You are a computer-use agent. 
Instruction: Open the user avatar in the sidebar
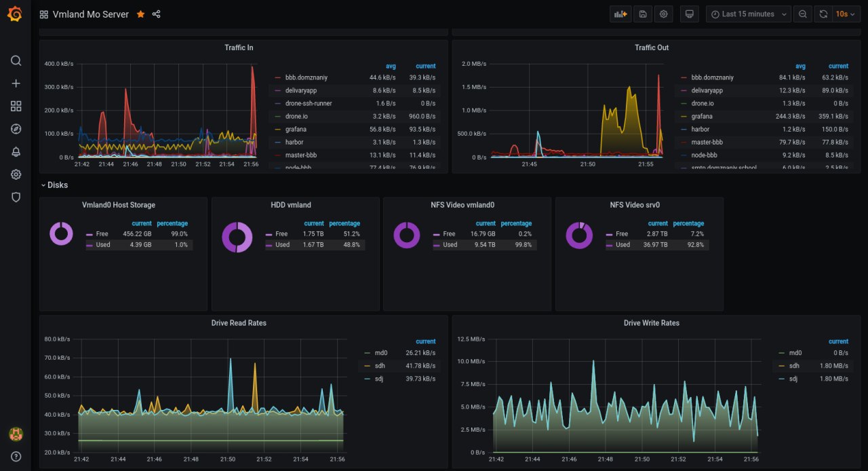point(16,434)
